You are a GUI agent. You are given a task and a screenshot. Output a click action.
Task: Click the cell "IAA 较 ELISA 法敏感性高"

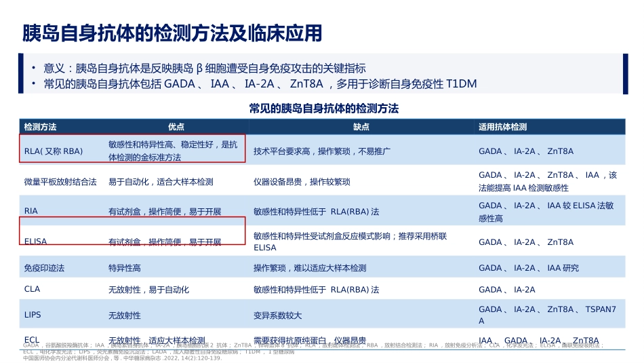(x=546, y=212)
